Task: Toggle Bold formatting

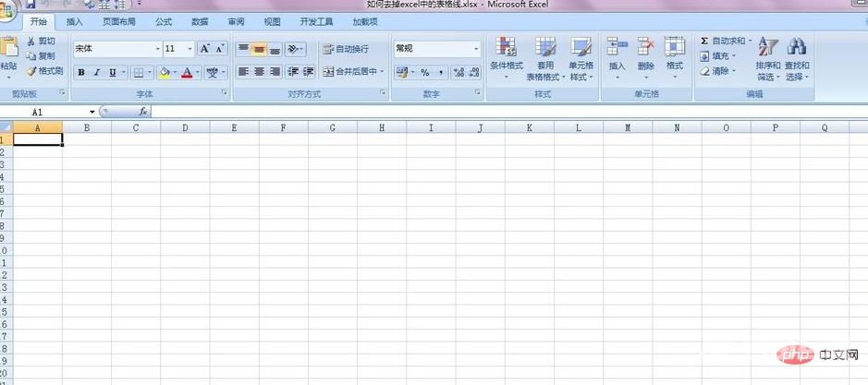Action: click(81, 72)
